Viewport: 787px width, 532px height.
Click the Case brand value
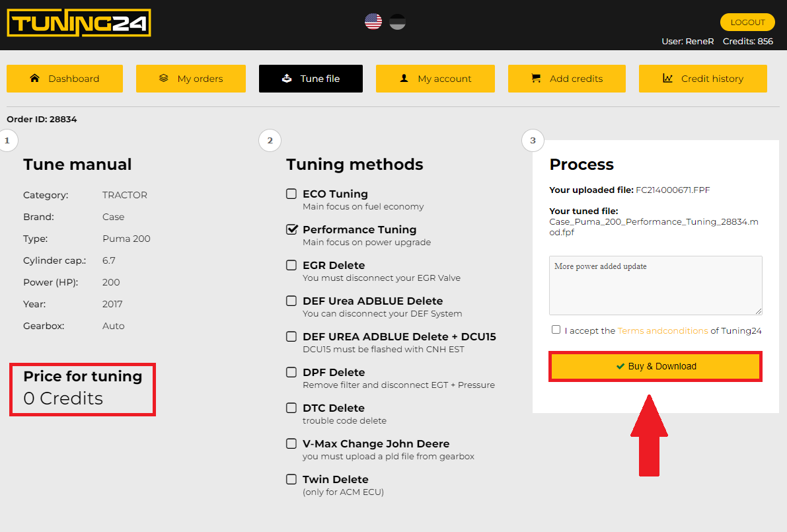(x=114, y=217)
